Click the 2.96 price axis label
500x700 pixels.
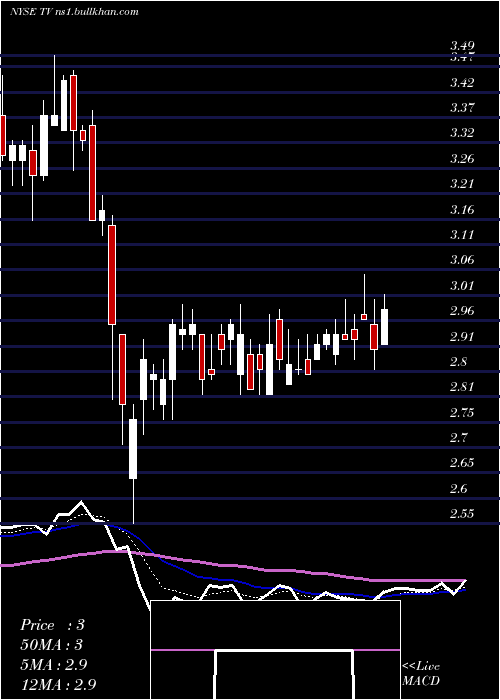pos(462,310)
